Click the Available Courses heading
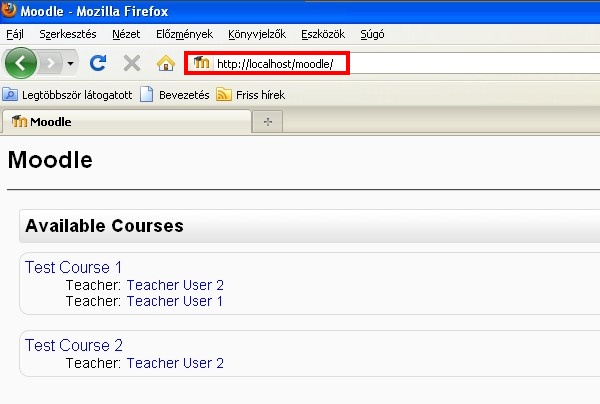600x404 pixels. pyautogui.click(x=104, y=226)
